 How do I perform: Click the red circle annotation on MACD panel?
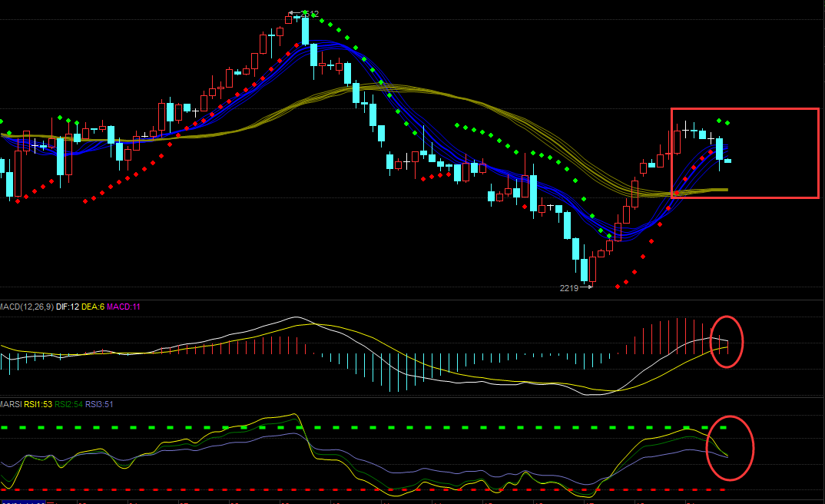click(x=727, y=340)
